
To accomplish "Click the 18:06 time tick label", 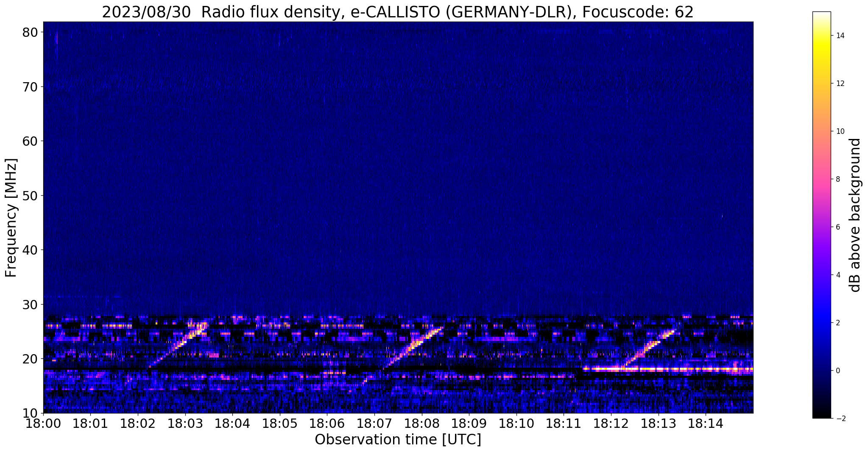I will [x=327, y=423].
